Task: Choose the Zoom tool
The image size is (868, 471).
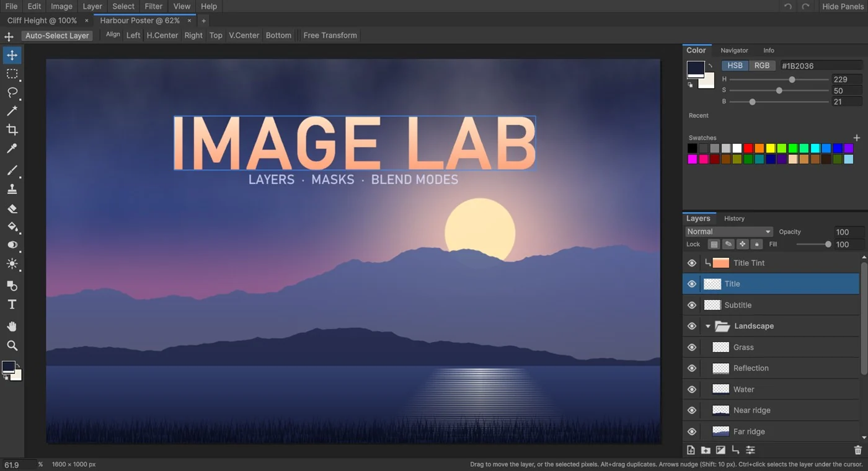Action: (x=12, y=345)
